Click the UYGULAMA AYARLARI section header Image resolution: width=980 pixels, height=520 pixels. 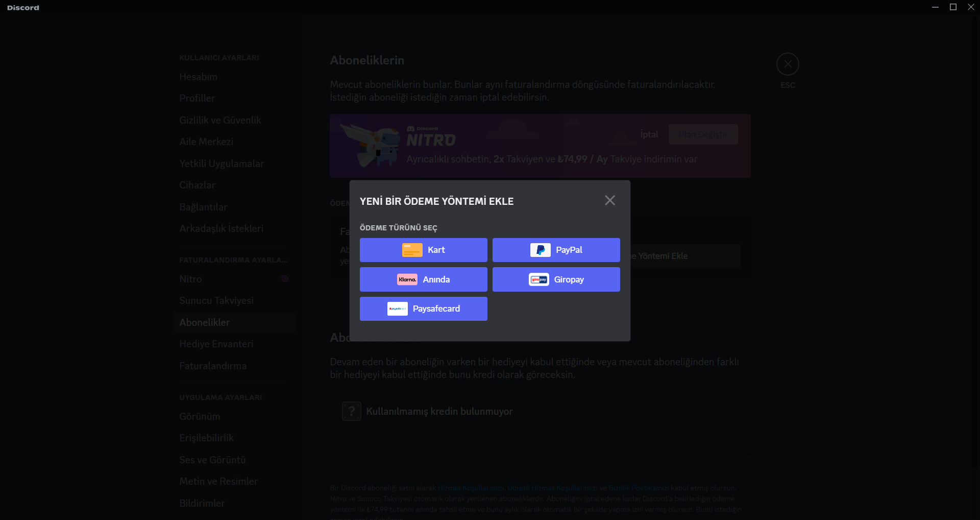pyautogui.click(x=220, y=397)
